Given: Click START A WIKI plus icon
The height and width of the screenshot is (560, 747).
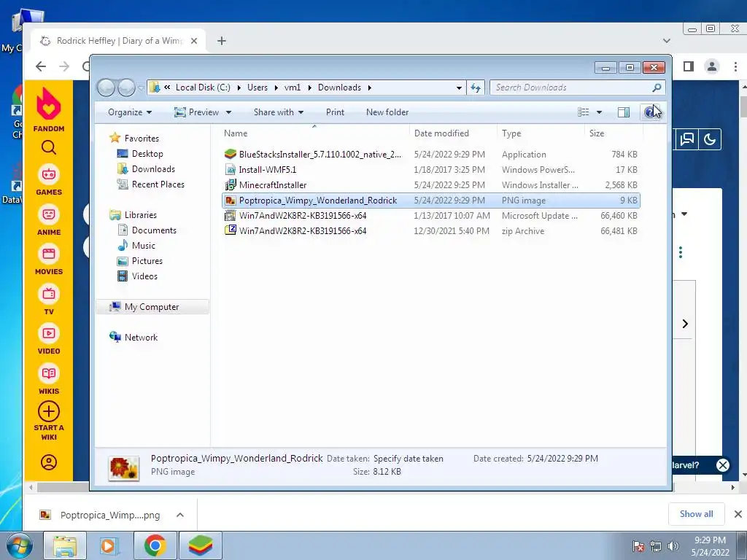Looking at the screenshot, I should [x=49, y=412].
